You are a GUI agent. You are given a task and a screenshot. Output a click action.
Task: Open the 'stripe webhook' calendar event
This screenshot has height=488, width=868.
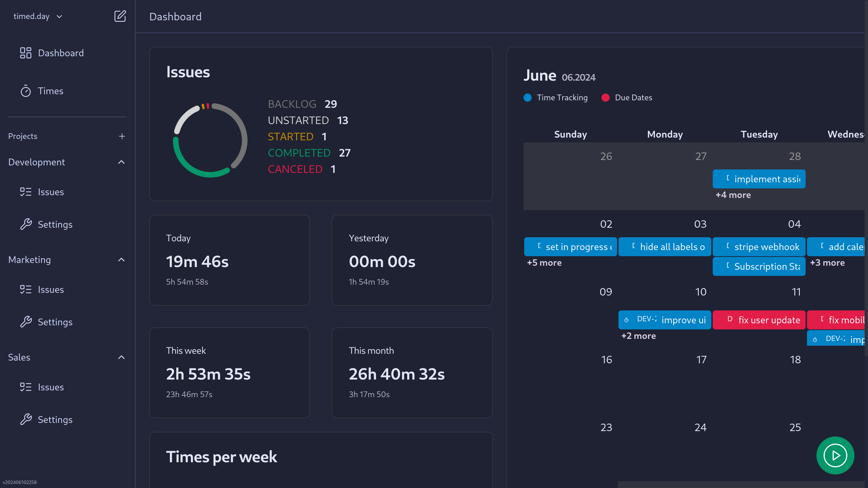[x=759, y=247]
